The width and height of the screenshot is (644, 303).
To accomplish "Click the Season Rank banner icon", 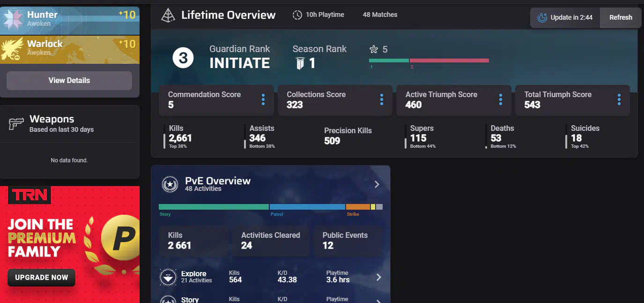I will click(x=300, y=64).
